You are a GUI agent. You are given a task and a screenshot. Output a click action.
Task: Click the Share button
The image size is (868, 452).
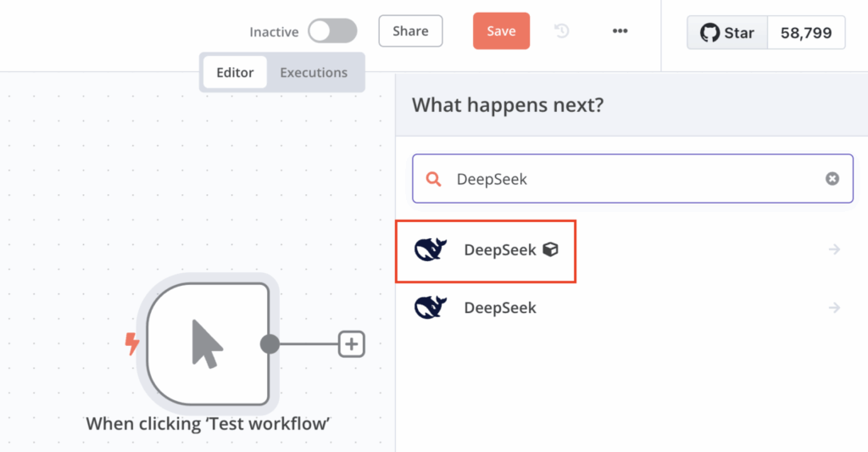410,31
